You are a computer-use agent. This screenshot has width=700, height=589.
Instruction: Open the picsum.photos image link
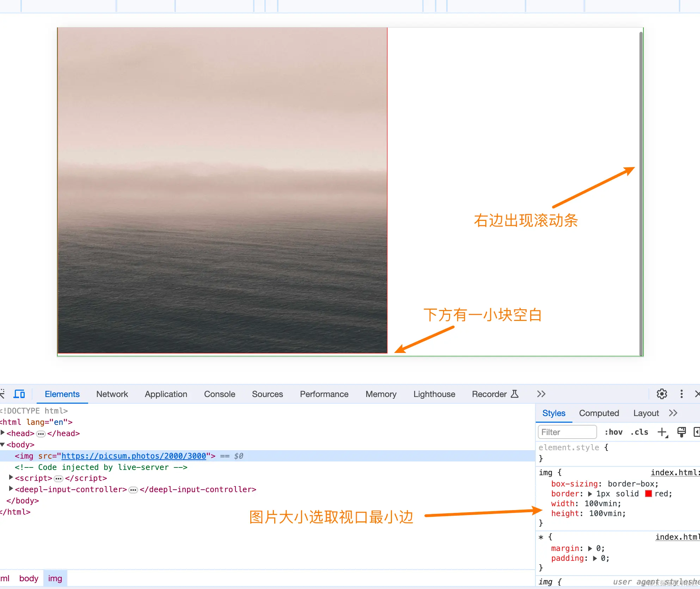pyautogui.click(x=134, y=456)
